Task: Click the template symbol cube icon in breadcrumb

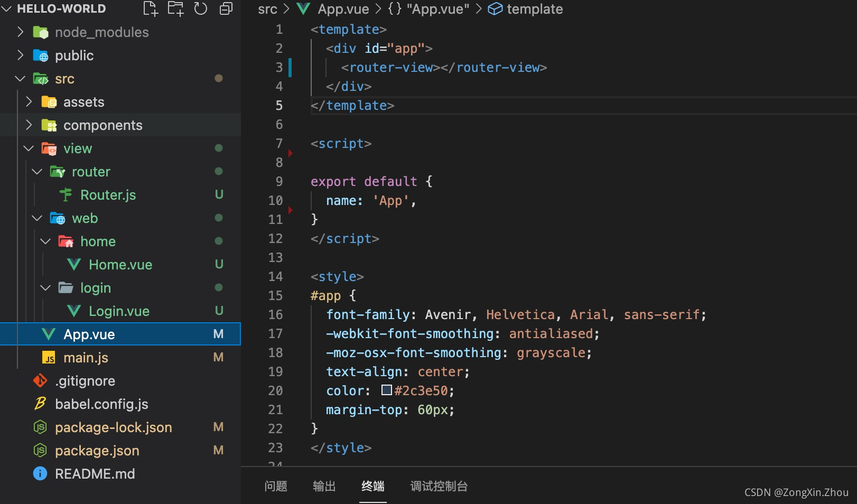Action: point(495,9)
